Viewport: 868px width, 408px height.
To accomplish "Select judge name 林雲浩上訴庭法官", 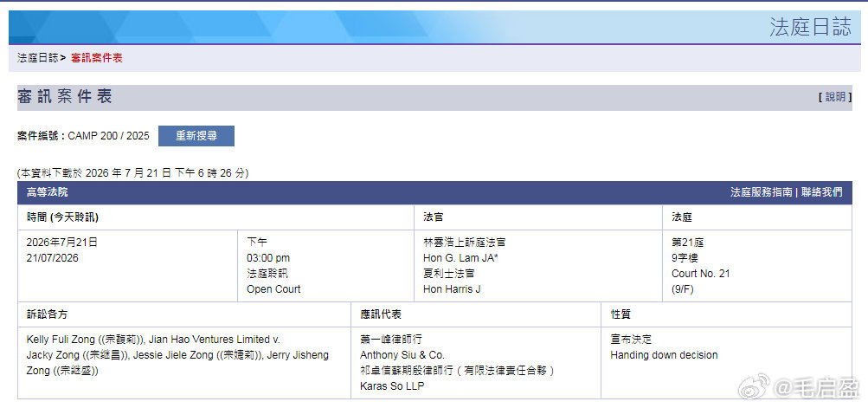I will 465,243.
